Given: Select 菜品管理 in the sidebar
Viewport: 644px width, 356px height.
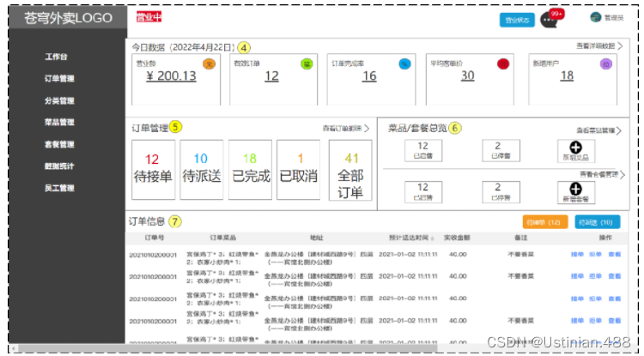Looking at the screenshot, I should [x=59, y=122].
